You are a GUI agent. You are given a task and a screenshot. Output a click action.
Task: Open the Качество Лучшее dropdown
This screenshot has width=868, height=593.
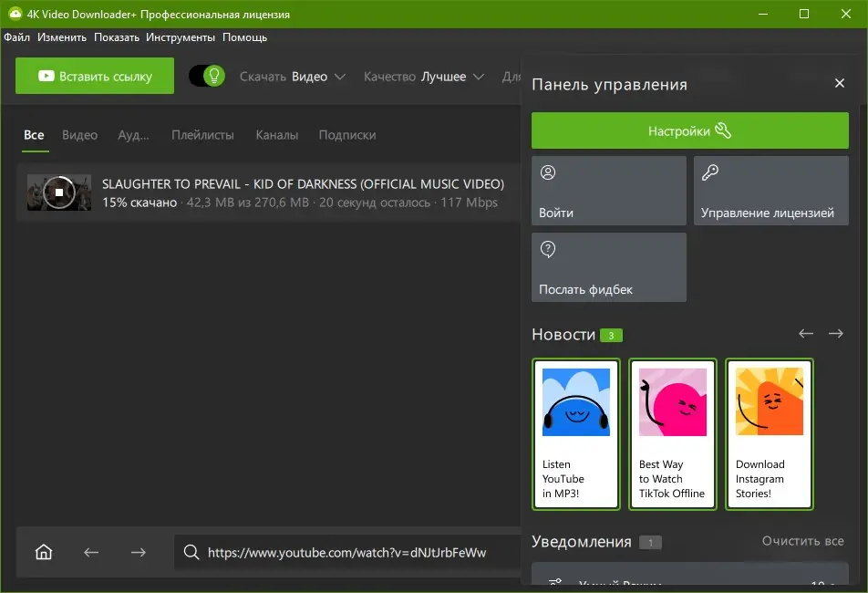pyautogui.click(x=423, y=77)
